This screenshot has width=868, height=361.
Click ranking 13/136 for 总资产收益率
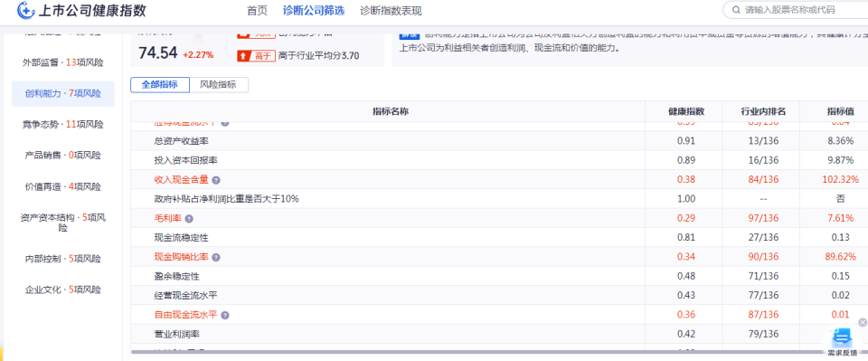coord(763,141)
